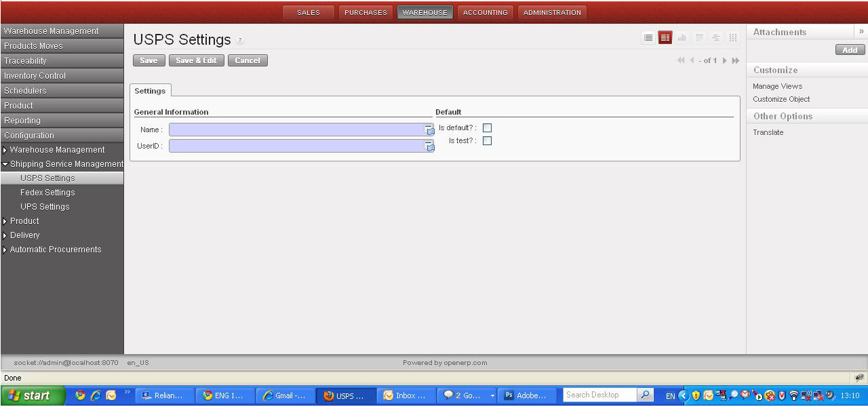
Task: Click the translate icon in Name field
Action: [x=429, y=130]
